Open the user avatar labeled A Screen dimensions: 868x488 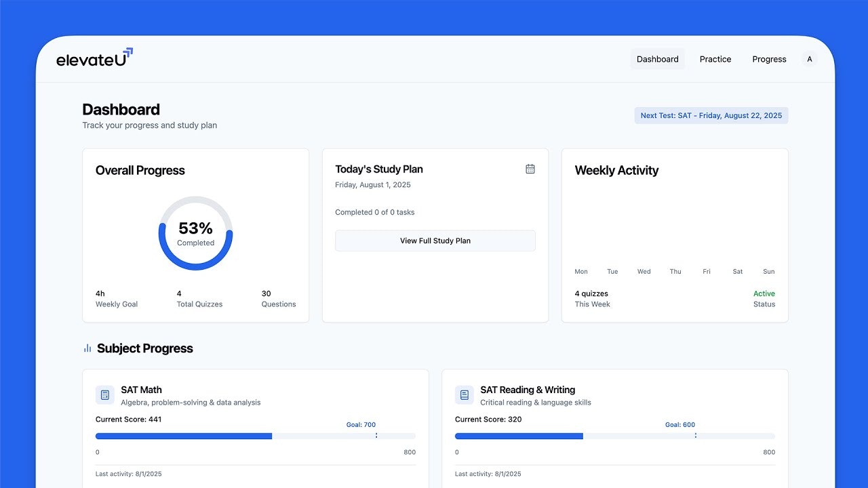(x=810, y=59)
